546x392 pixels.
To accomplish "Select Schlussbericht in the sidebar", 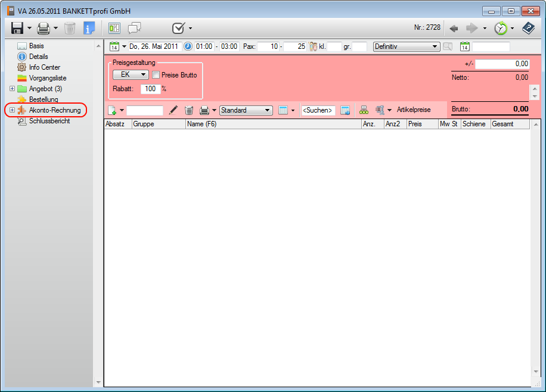I will click(x=49, y=121).
